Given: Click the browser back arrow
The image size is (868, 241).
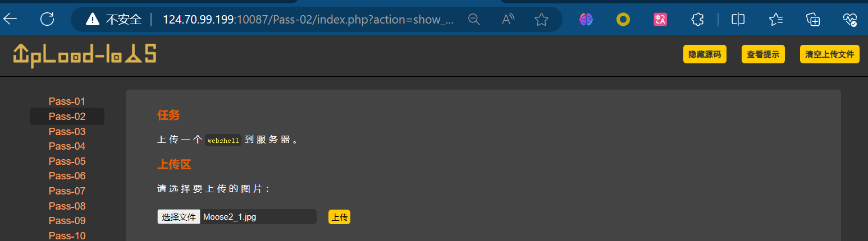Looking at the screenshot, I should tap(10, 20).
